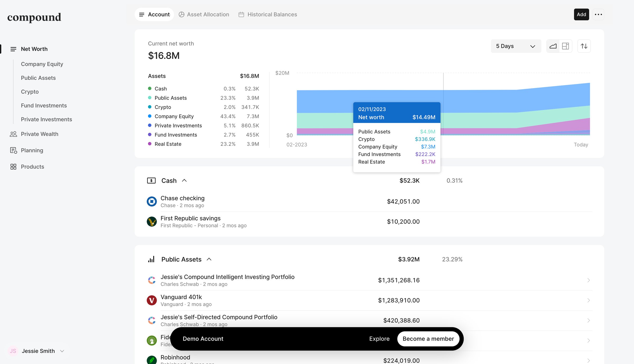
Task: Click the Self-Directed Compound Portfolio logo
Action: (x=152, y=320)
